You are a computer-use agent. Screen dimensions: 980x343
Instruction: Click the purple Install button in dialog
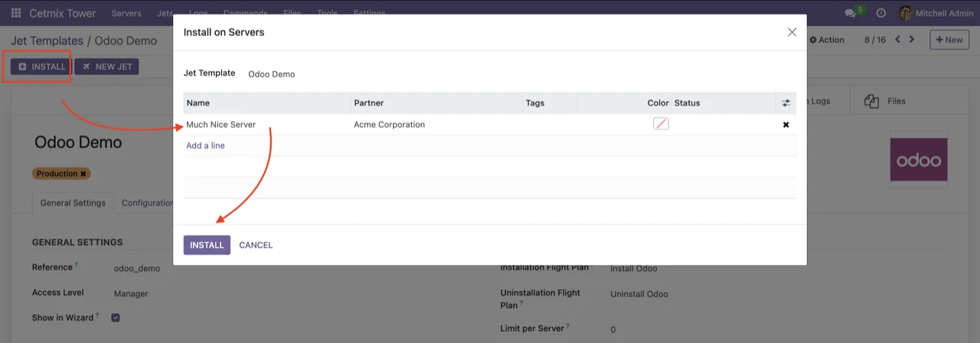[x=207, y=245]
